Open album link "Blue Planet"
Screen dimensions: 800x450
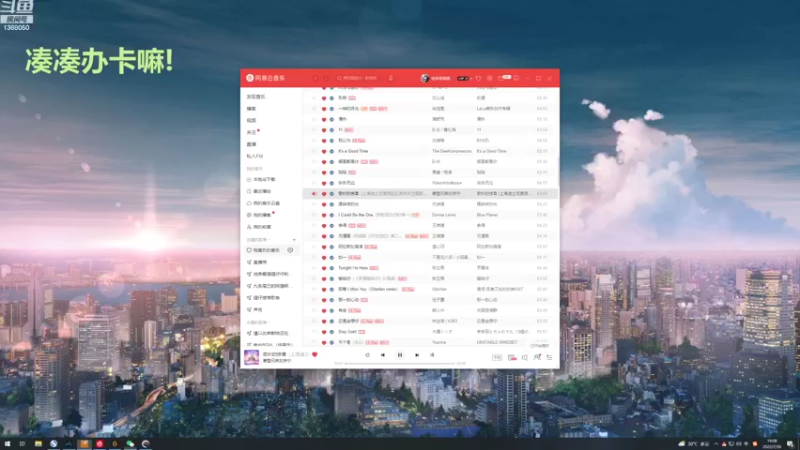(x=487, y=215)
